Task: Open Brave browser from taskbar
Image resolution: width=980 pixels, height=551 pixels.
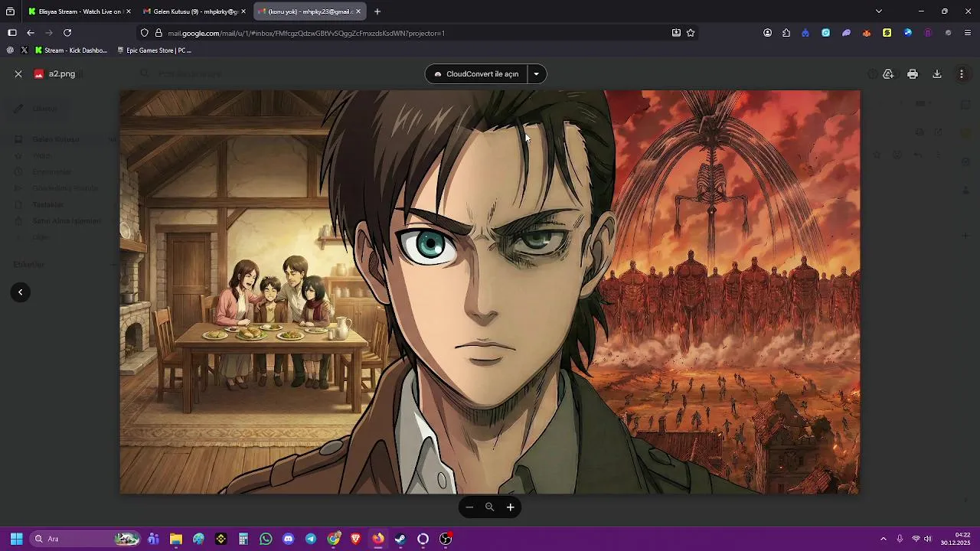Action: [355, 539]
